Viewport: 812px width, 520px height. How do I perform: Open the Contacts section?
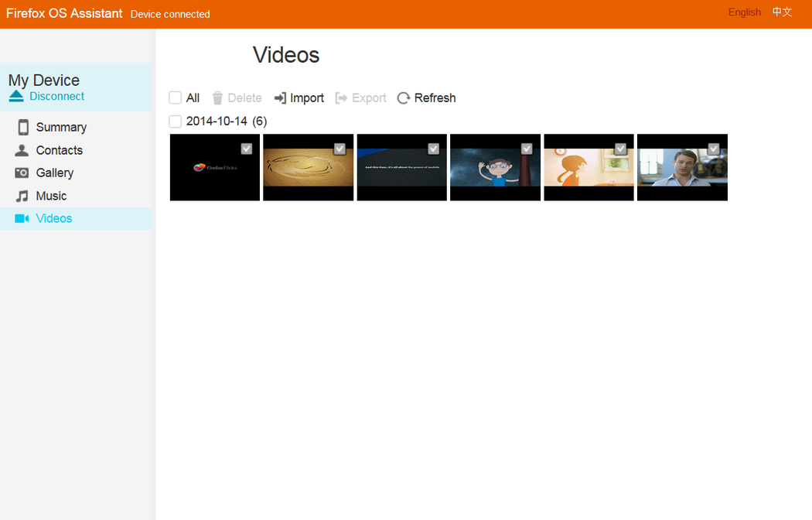[59, 150]
